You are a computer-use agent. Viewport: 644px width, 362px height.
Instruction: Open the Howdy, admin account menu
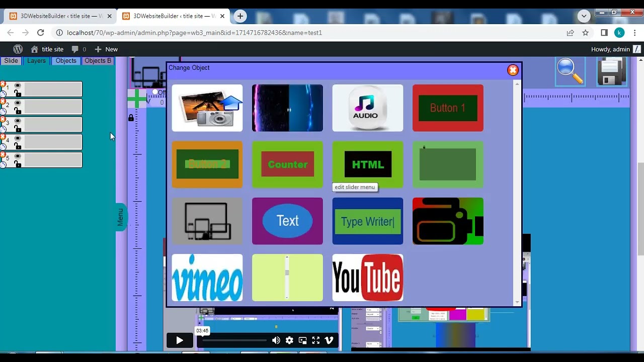coord(616,49)
